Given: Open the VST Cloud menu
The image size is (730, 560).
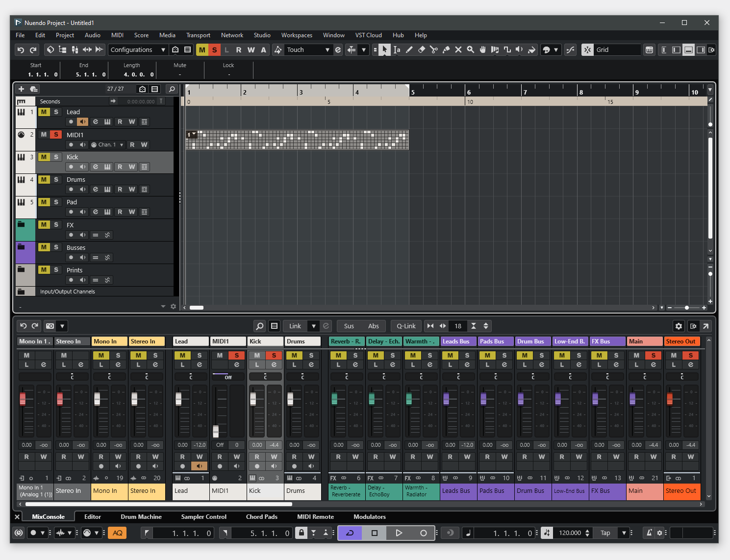Looking at the screenshot, I should (x=369, y=35).
